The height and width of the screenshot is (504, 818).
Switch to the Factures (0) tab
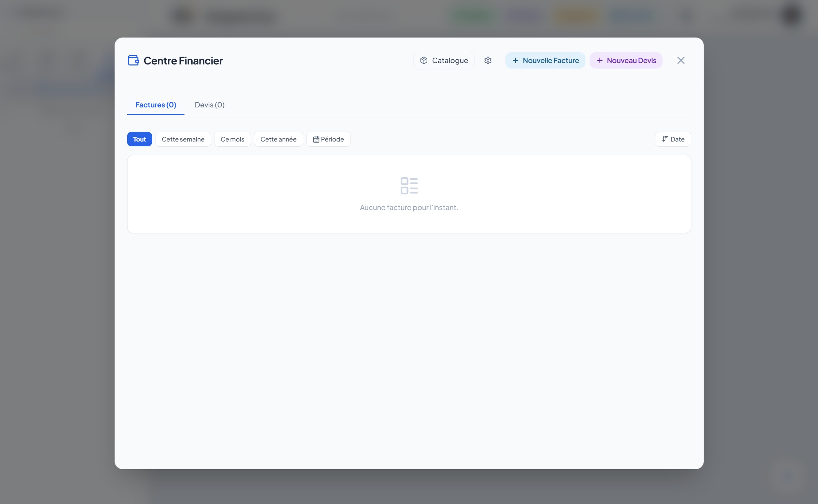point(155,105)
